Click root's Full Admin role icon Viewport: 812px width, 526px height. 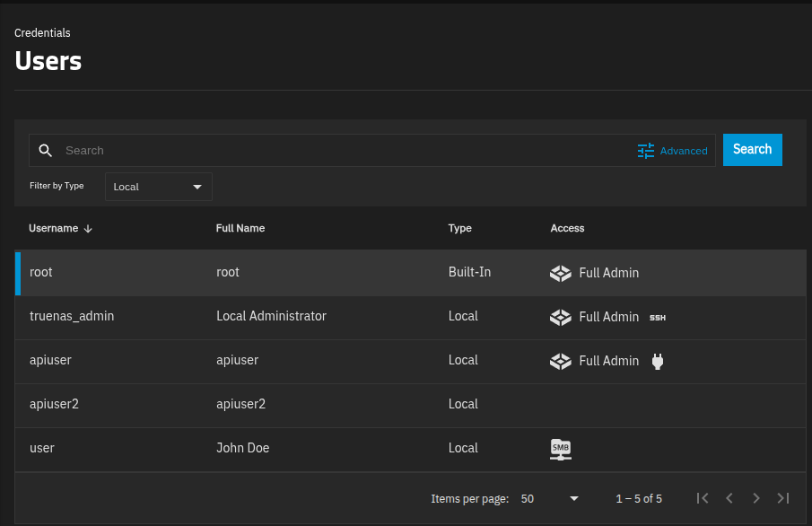click(561, 273)
